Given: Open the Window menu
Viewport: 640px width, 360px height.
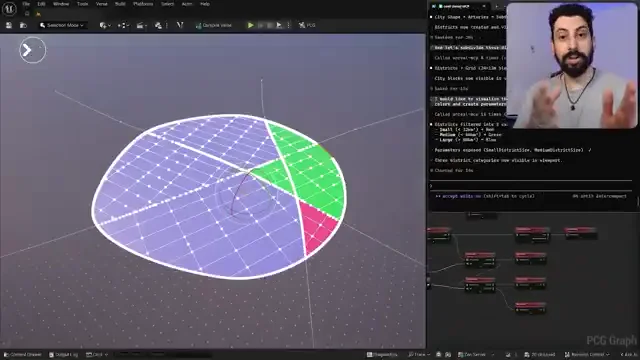Looking at the screenshot, I should (x=61, y=4).
